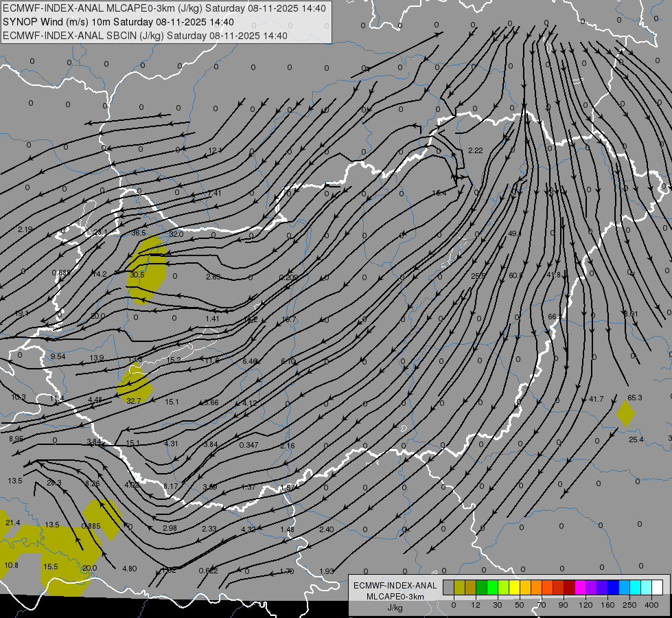Screen dimensions: 672x618
Task: Click the 1.41 value on the map
Action: point(212,319)
